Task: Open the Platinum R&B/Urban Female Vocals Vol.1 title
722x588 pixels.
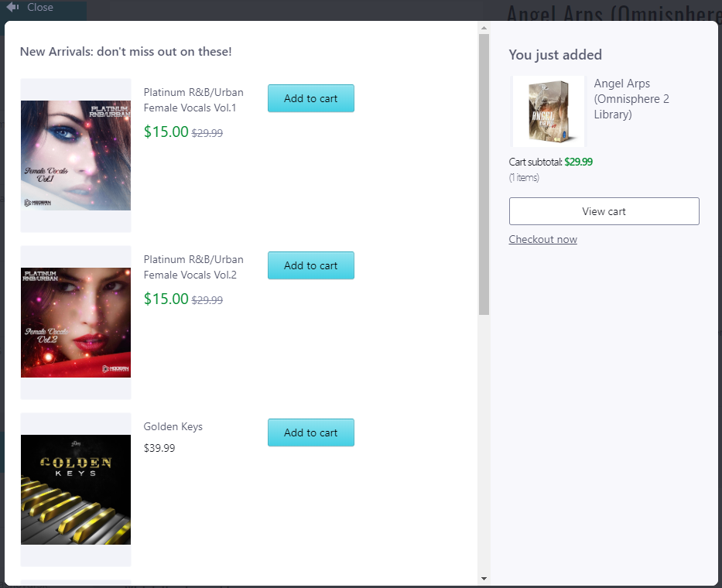Action: click(x=193, y=100)
